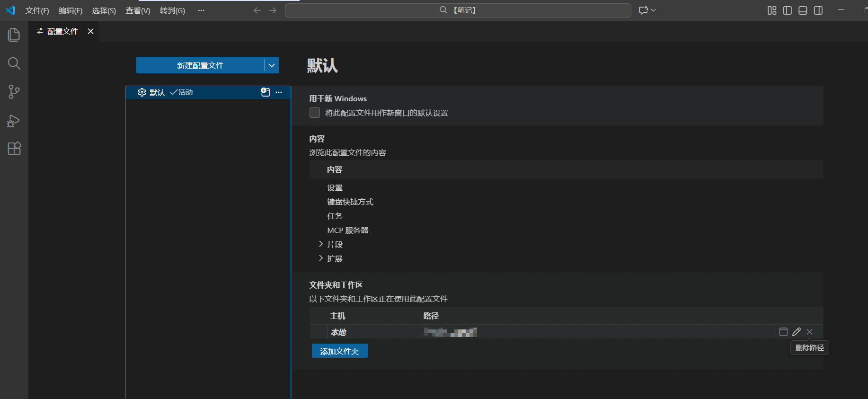
Task: Click the blurred path cell in 本地 row
Action: (450, 332)
